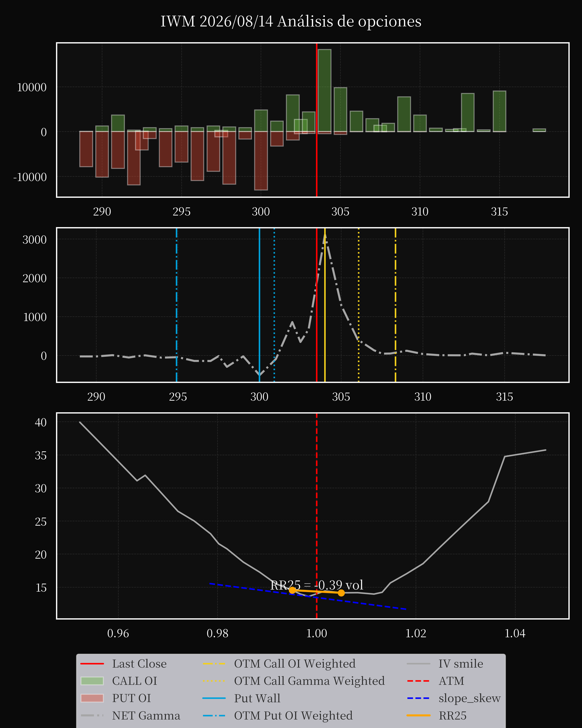582x728 pixels.
Task: Click the x-axis label 310 on gamma chart
Action: click(423, 397)
